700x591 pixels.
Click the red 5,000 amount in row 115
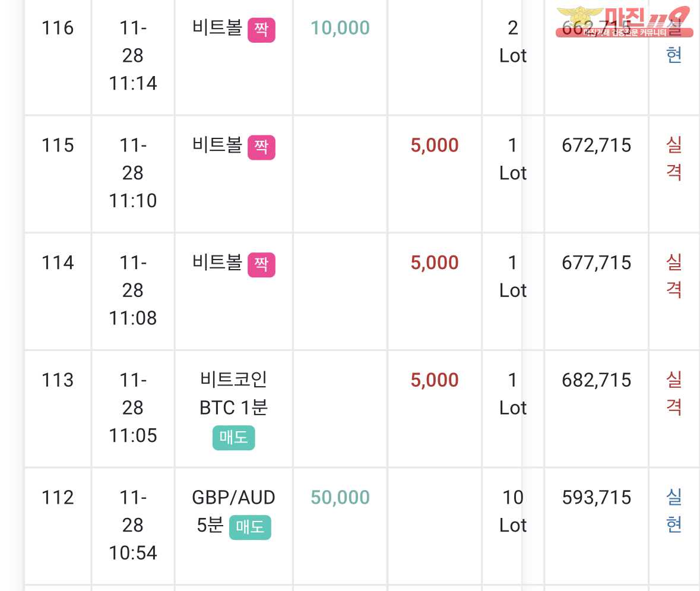tap(435, 145)
